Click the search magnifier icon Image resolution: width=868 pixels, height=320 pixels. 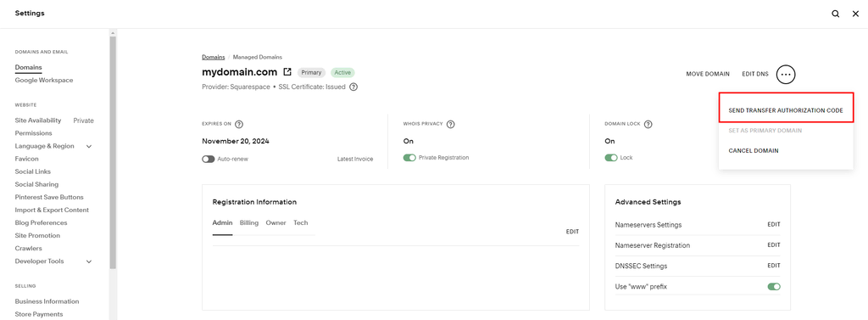[x=835, y=14]
